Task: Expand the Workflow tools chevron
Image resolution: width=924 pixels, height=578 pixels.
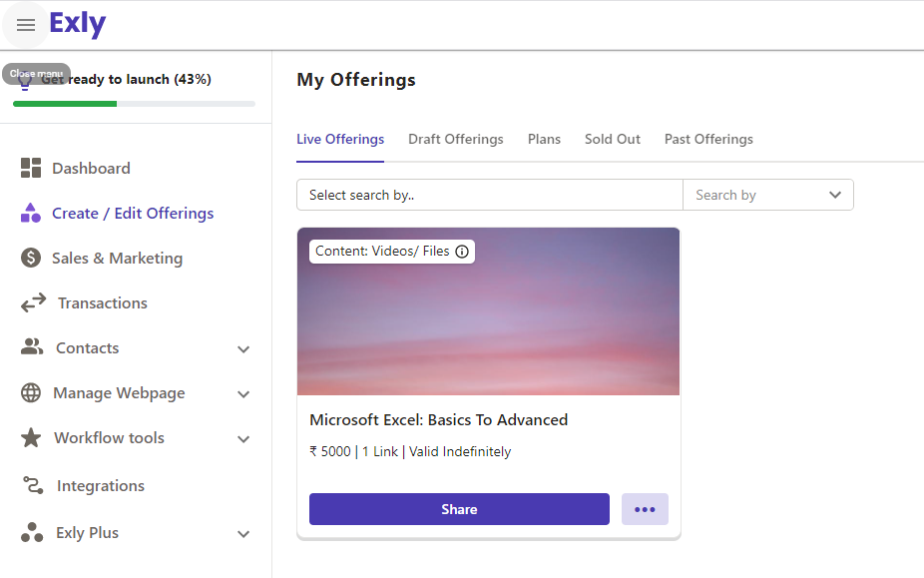Action: coord(243,439)
